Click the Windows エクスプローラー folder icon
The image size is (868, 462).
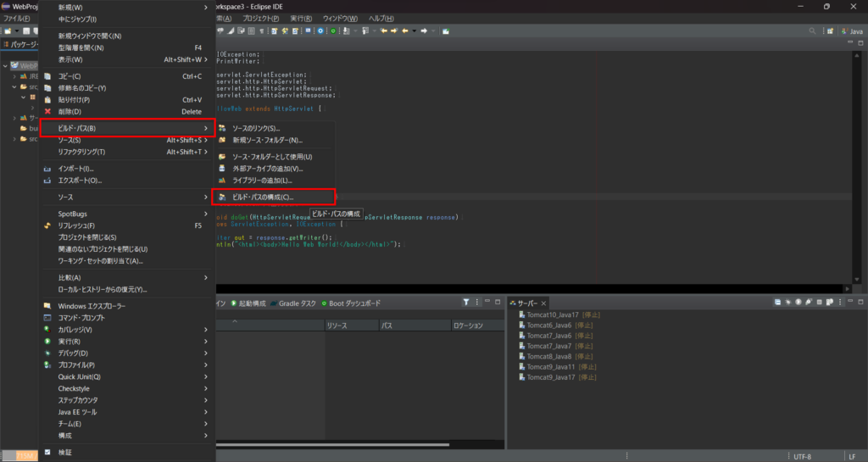click(x=47, y=306)
